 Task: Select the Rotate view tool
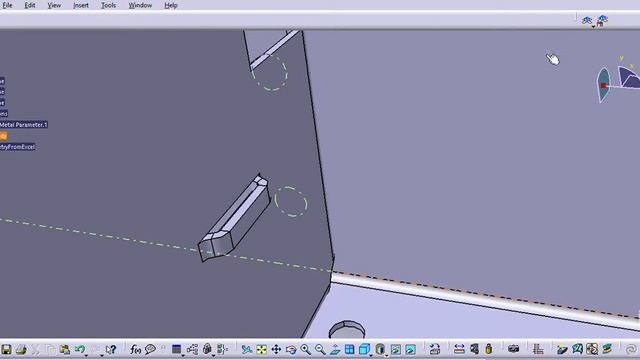click(291, 349)
